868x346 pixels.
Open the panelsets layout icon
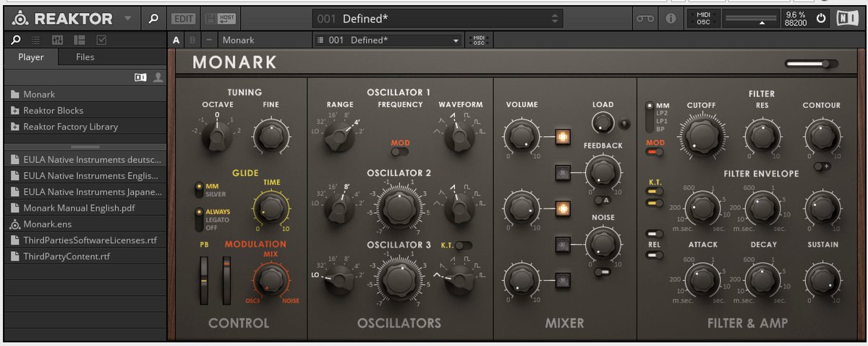click(80, 40)
